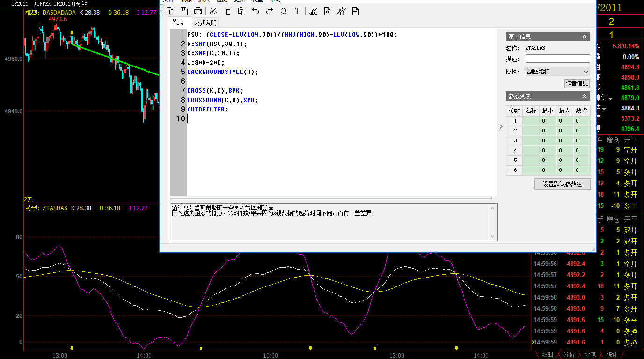Cut selected code with the scissors icon
Image resolution: width=644 pixels, height=359 pixels.
[x=213, y=11]
